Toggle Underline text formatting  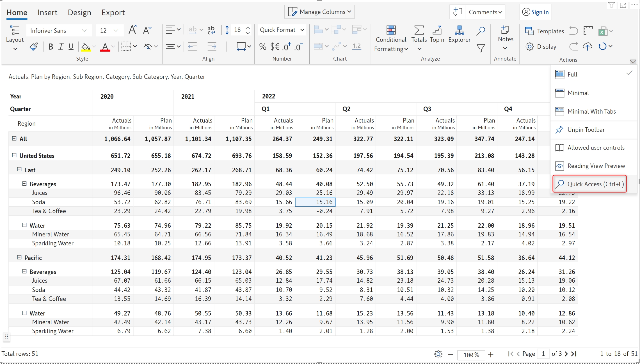71,47
